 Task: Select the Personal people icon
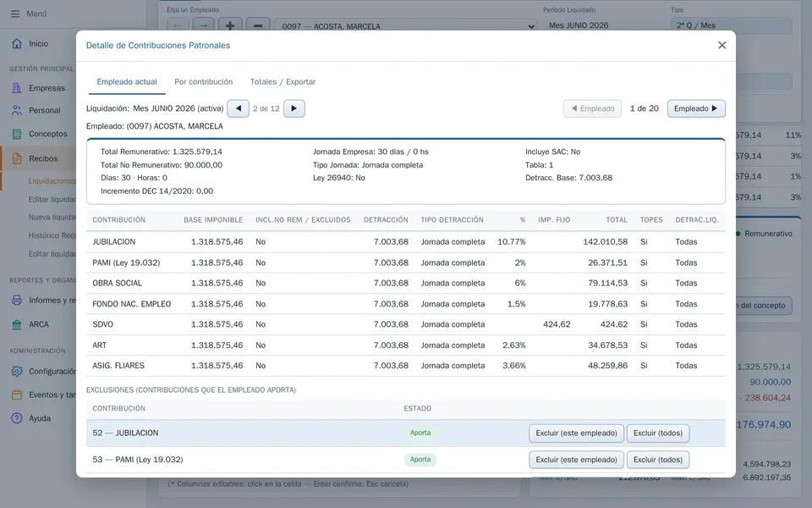pos(17,110)
